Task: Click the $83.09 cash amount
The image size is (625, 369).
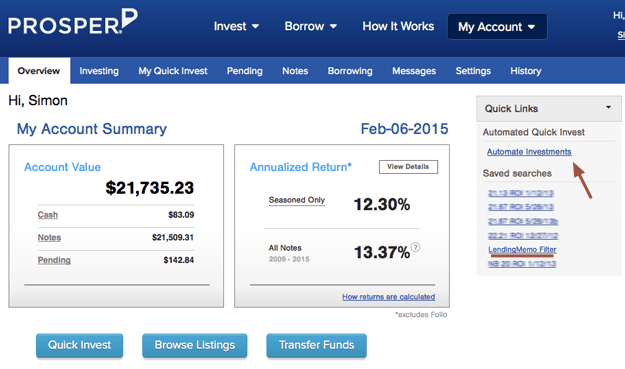Action: (x=181, y=215)
